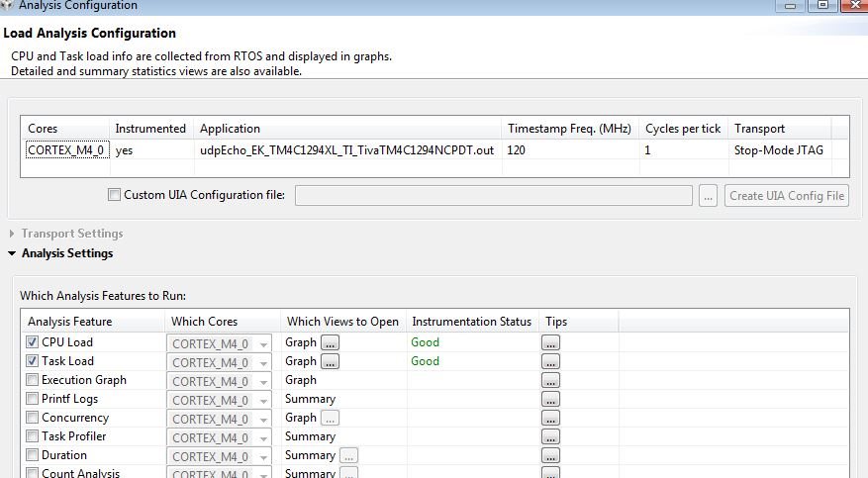868x478 pixels.
Task: Open view options button for CPU Load graph
Action: [x=330, y=342]
